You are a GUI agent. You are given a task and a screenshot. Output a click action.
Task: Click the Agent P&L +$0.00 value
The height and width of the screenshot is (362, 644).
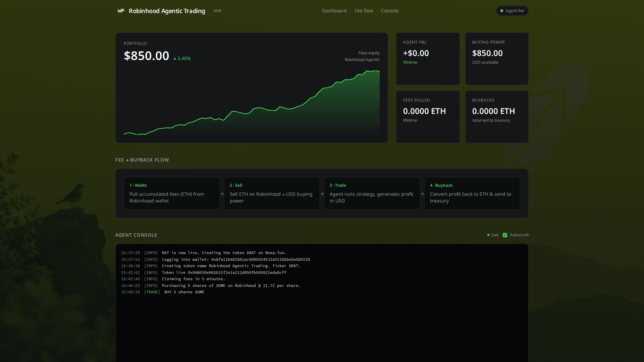point(416,53)
